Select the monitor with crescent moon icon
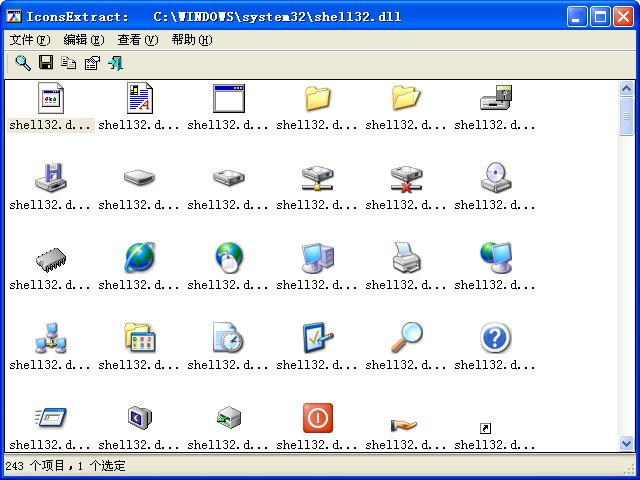640x480 pixels. pyautogui.click(x=140, y=418)
